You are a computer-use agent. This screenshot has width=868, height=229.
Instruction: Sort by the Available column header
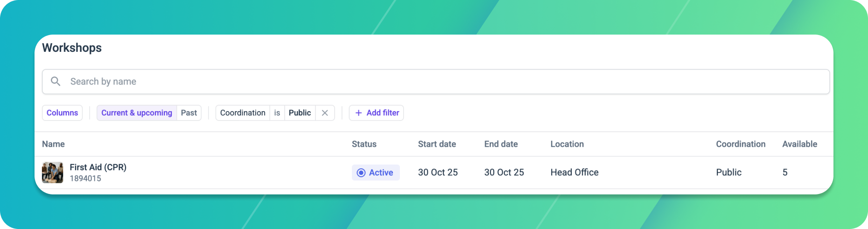click(799, 144)
